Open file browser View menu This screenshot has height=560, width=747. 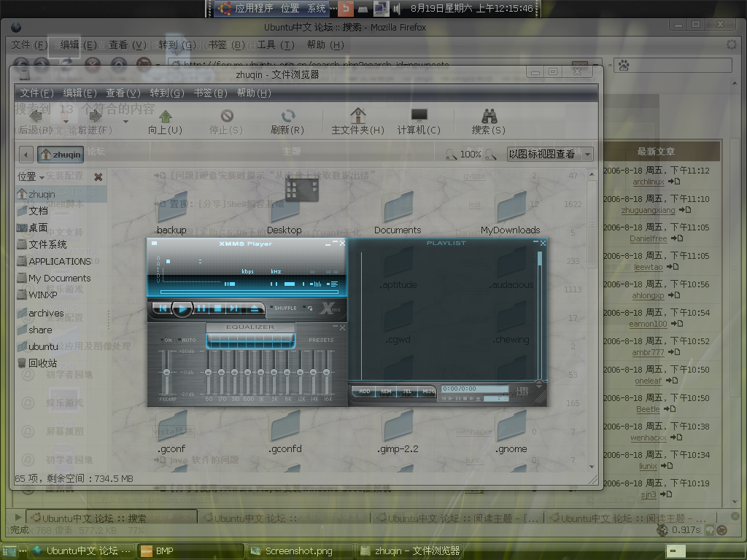(123, 93)
